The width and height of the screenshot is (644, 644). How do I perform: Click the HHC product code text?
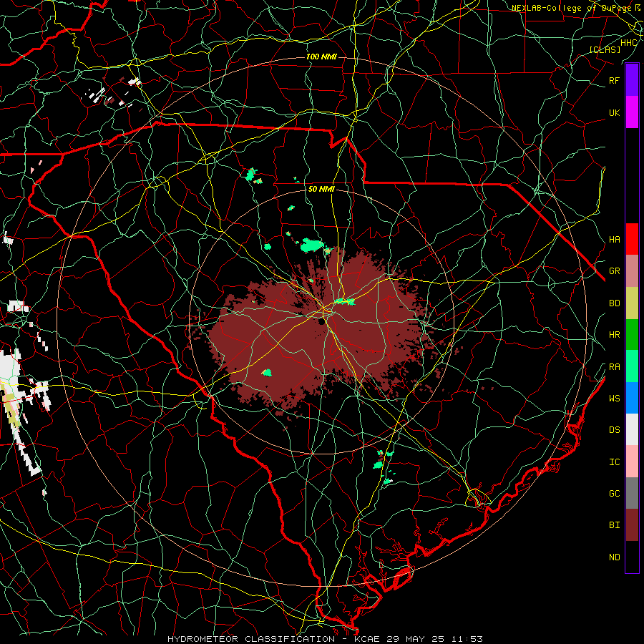629,43
